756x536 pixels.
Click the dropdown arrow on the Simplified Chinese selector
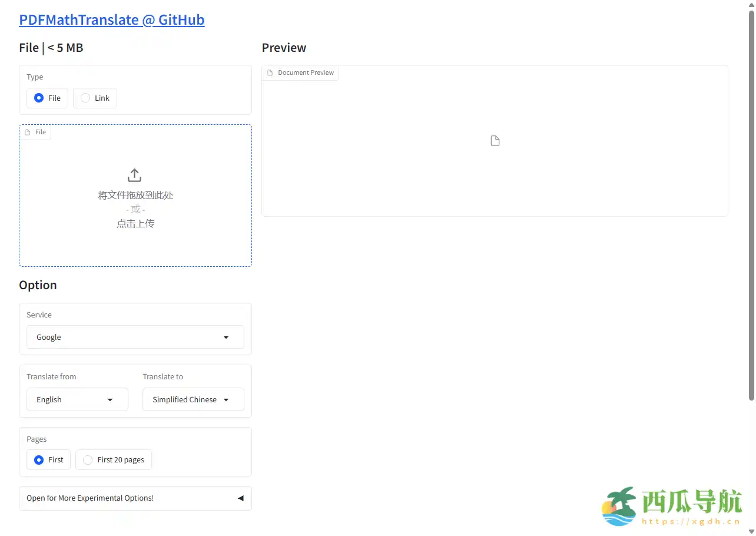[226, 399]
